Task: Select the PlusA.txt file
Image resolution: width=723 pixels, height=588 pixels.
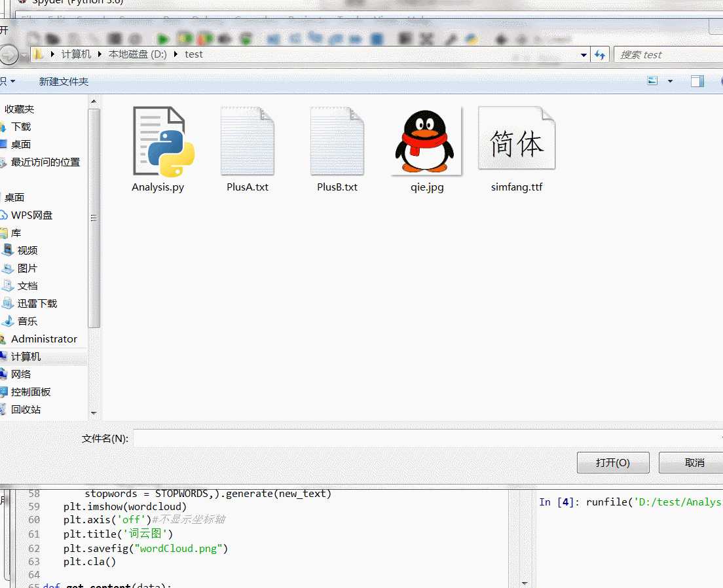Action: click(248, 149)
